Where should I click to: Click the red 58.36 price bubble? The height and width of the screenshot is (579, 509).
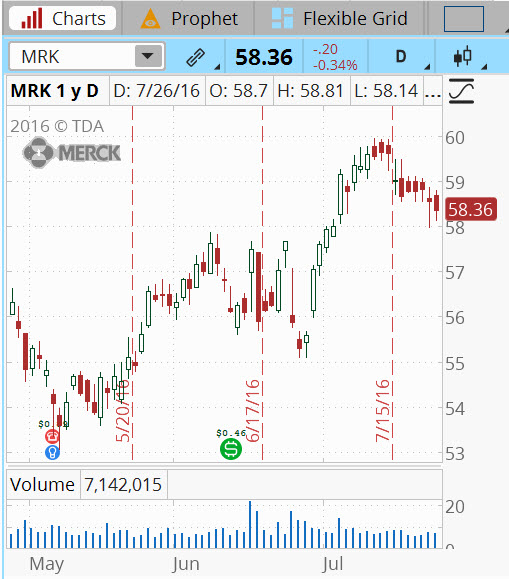pos(471,209)
